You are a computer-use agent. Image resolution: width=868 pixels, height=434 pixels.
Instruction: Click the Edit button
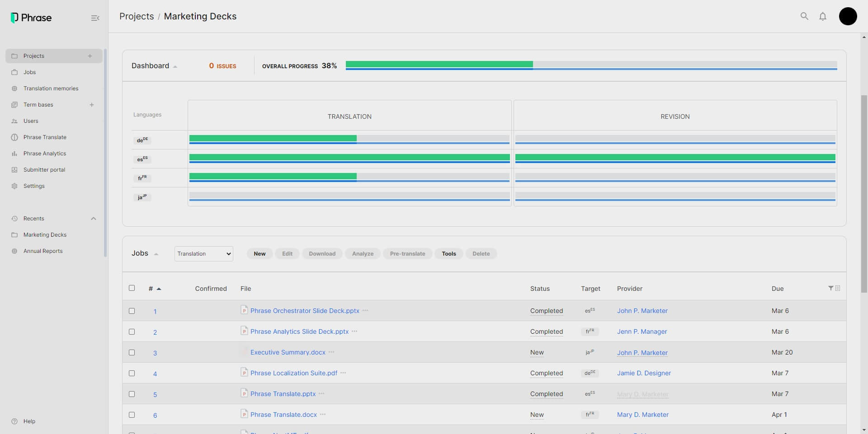287,254
